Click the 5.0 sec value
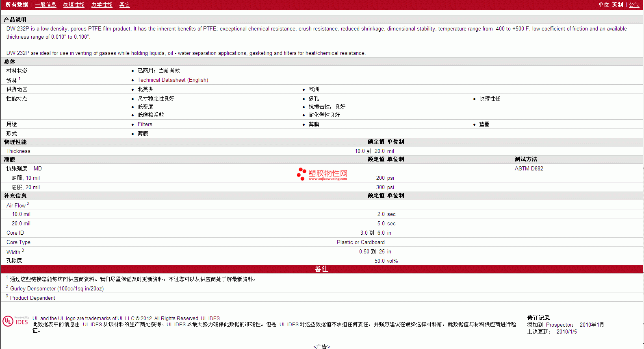The height and width of the screenshot is (349, 644). 386,224
